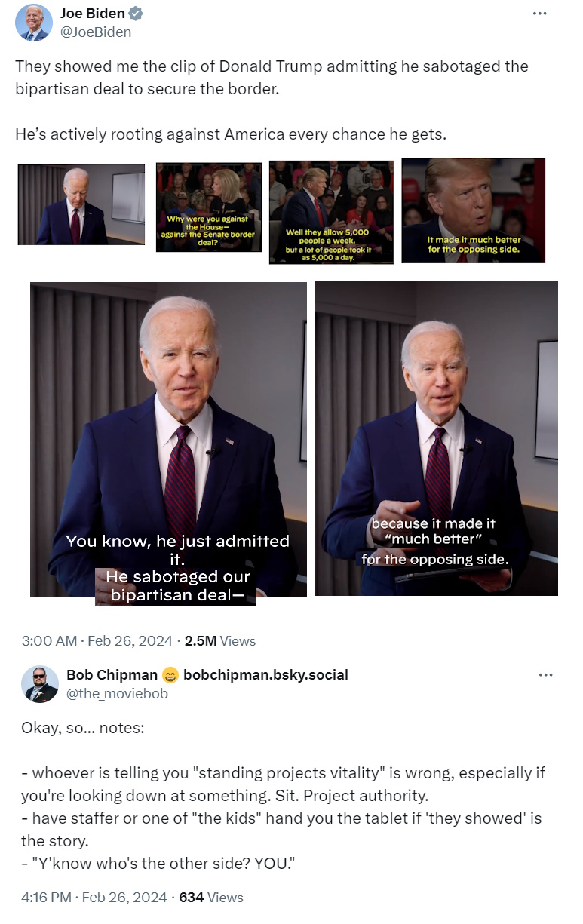Click the @the_moviebob handle

point(117,693)
